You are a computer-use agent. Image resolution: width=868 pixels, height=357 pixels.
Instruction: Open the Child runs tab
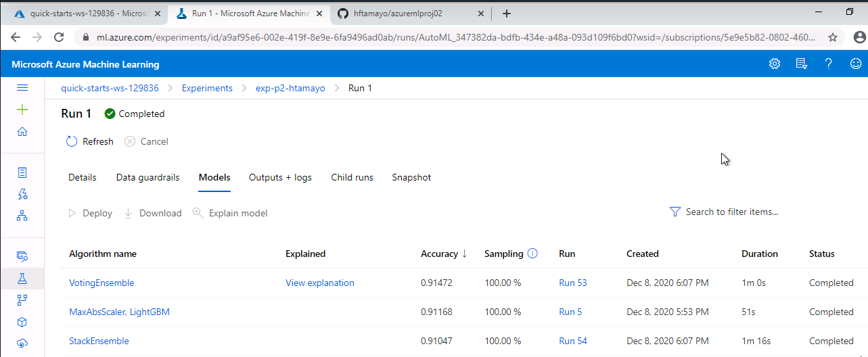[x=352, y=177]
